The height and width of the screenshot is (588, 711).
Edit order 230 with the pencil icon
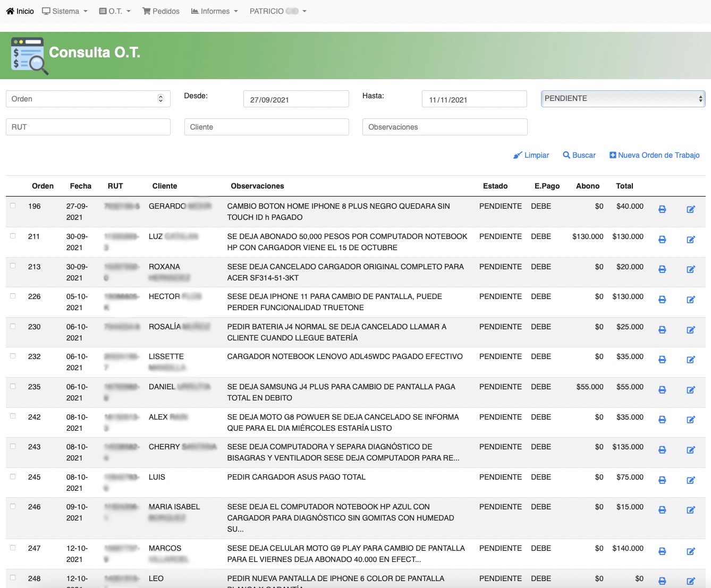click(691, 330)
